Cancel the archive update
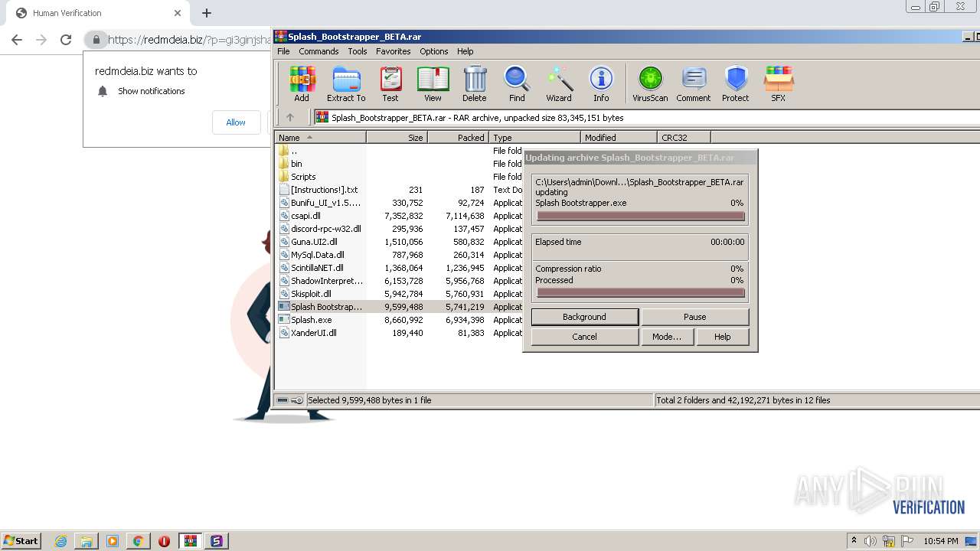 tap(585, 337)
